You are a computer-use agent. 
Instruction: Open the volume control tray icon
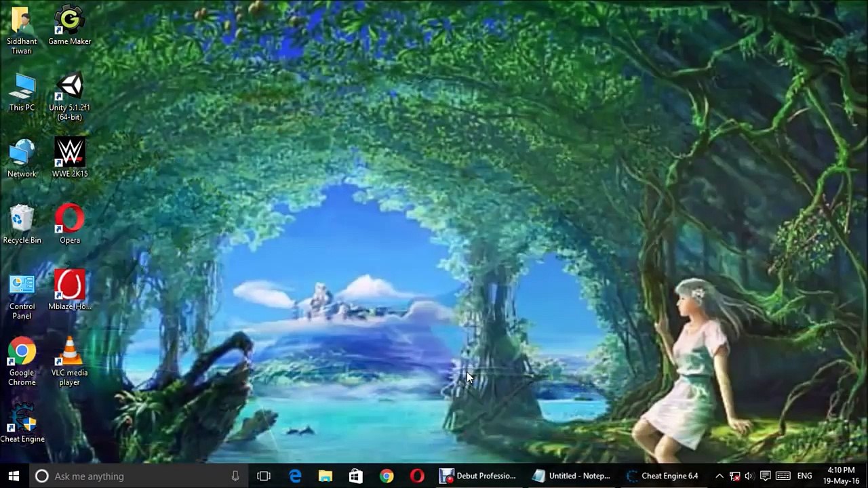749,476
